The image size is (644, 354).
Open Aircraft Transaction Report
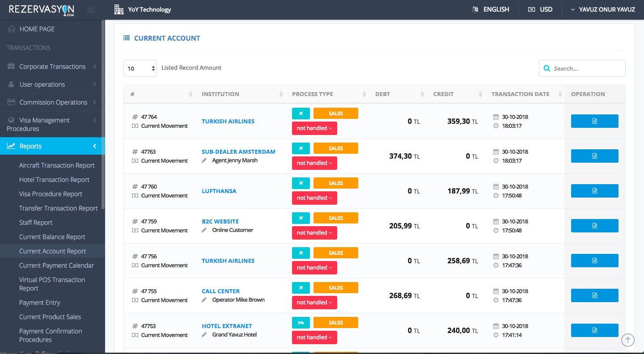[x=57, y=165]
